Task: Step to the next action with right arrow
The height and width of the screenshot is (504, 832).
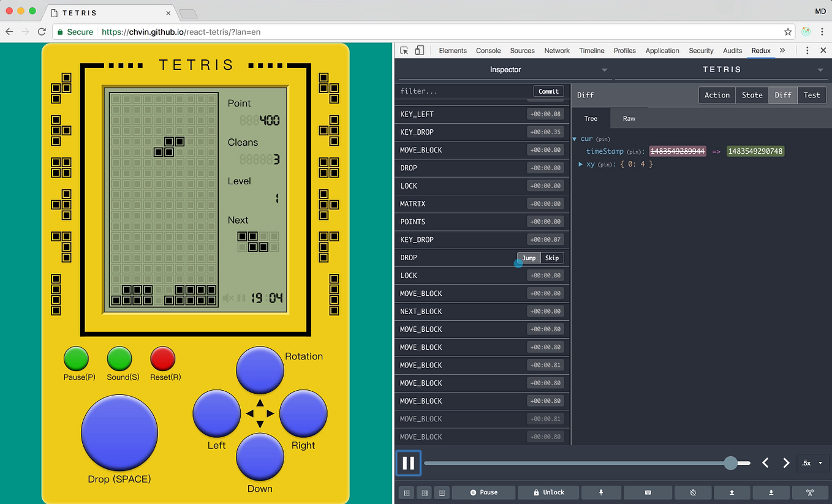Action: click(x=786, y=463)
